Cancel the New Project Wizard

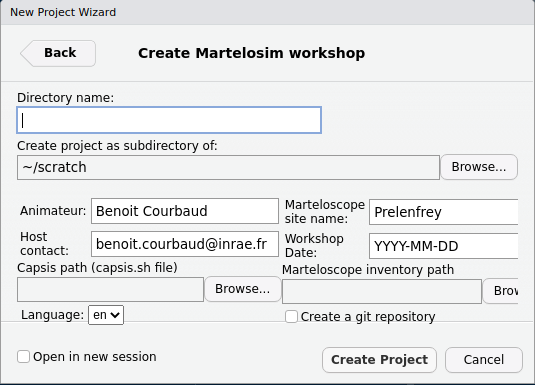click(484, 360)
